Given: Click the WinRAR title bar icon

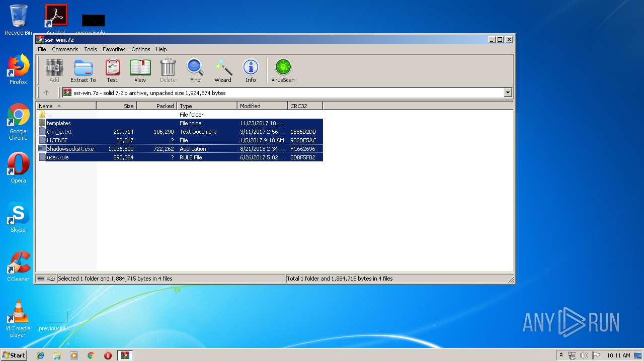Looking at the screenshot, I should [x=40, y=40].
